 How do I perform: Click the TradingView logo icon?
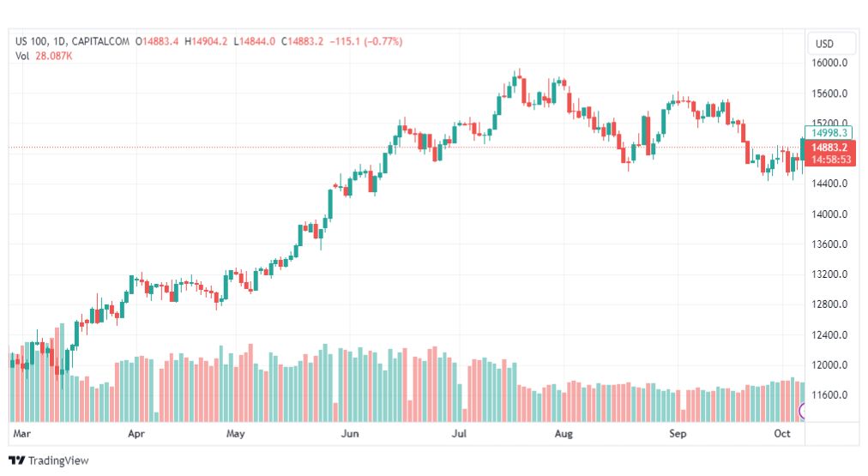click(x=16, y=461)
